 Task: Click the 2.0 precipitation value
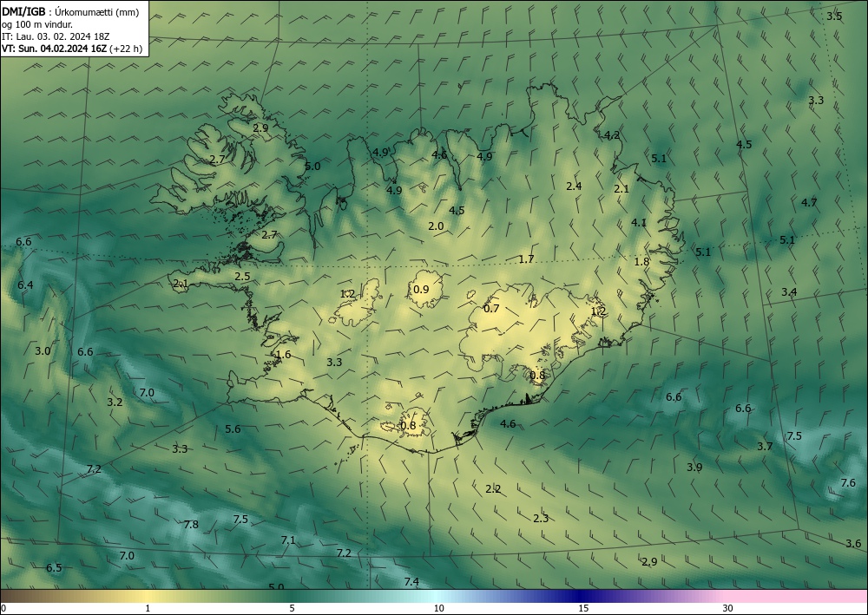(436, 226)
